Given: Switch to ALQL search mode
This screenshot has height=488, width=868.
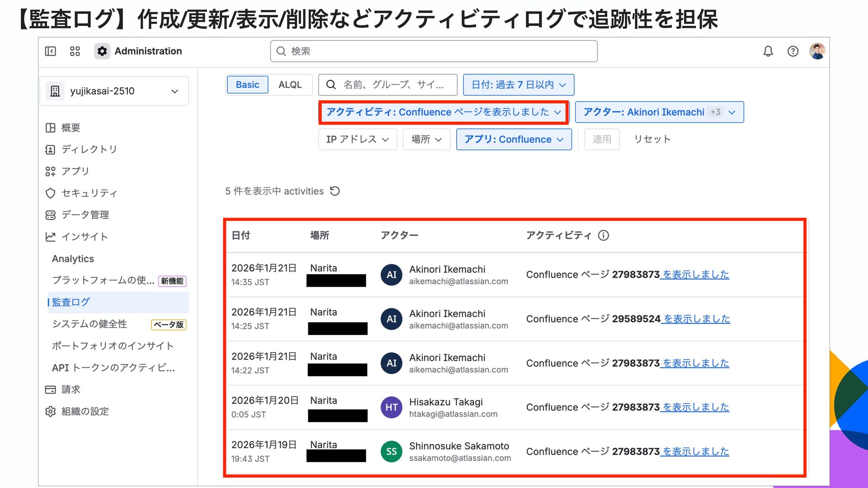Looking at the screenshot, I should (x=290, y=85).
